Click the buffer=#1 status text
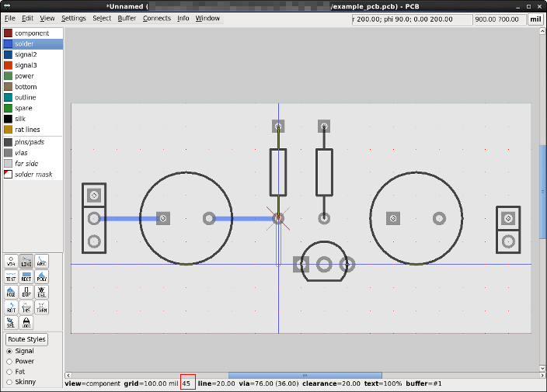Image resolution: width=547 pixels, height=392 pixels. click(x=423, y=383)
